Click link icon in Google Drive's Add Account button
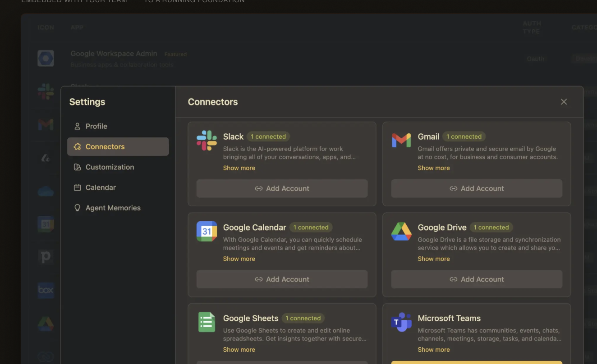 pos(454,279)
